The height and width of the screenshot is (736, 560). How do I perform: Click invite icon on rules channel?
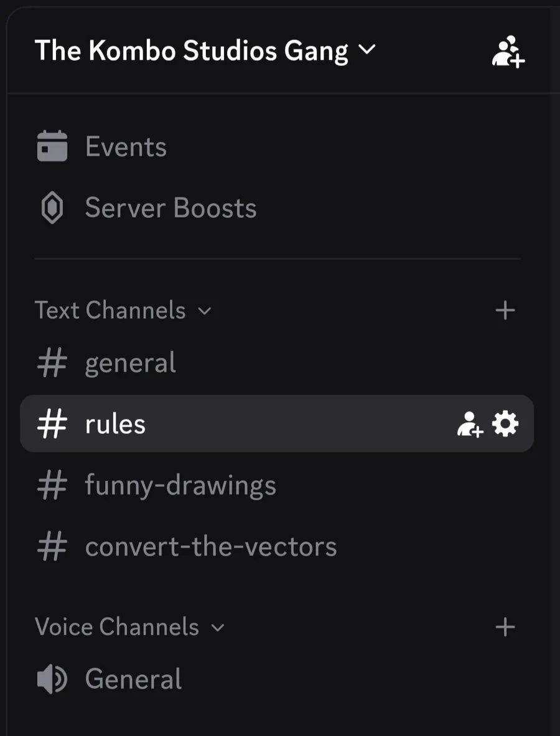470,425
